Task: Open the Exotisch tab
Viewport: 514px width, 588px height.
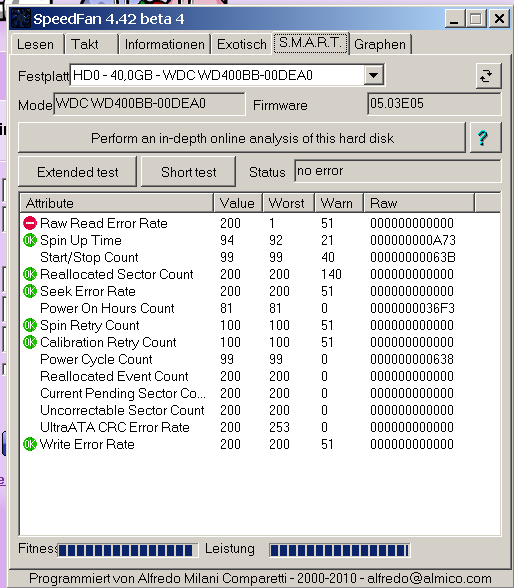Action: click(x=242, y=45)
